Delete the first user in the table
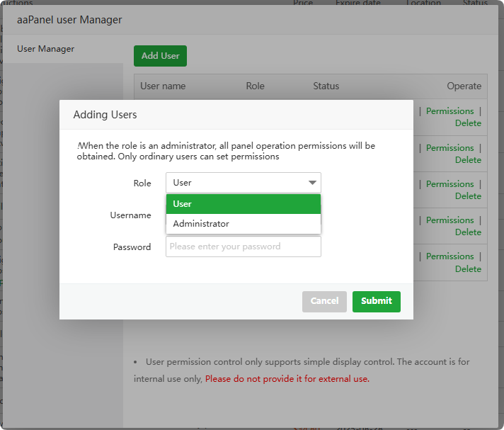Viewport: 504px width, 430px height. coord(468,123)
